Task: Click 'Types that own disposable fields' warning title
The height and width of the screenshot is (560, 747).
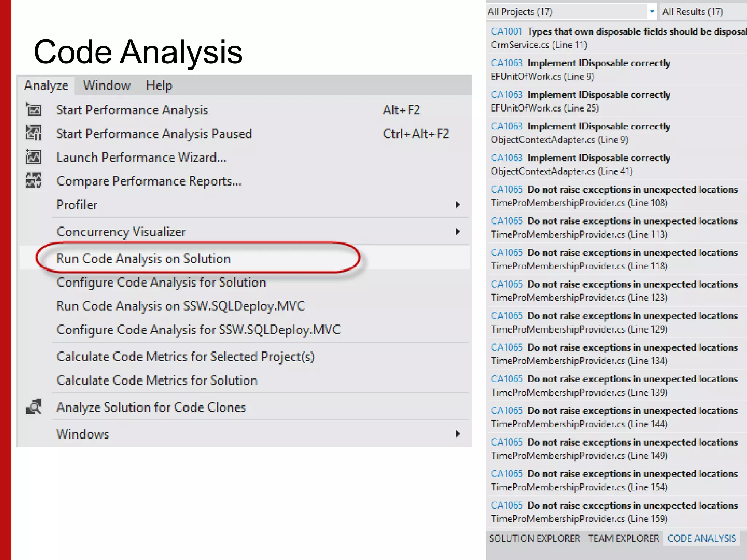Action: tap(637, 32)
